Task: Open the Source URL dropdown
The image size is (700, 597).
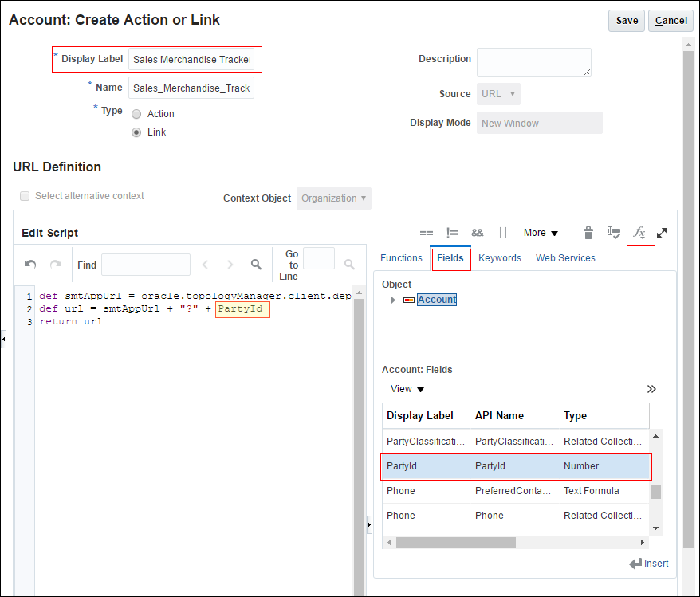Action: (498, 94)
